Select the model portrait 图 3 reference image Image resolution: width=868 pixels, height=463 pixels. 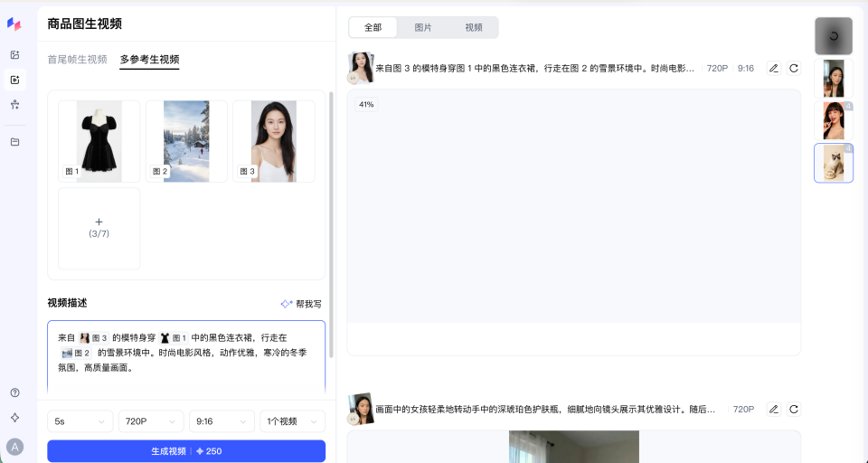[x=273, y=141]
